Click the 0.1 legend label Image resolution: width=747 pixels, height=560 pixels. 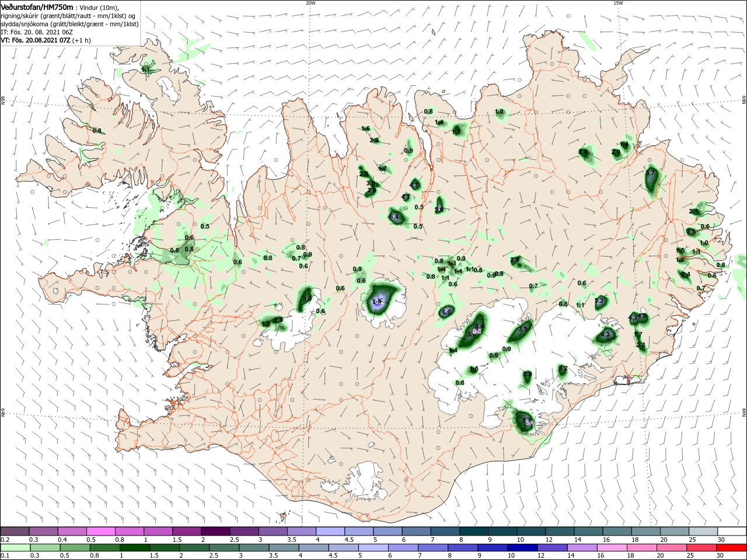[5, 556]
